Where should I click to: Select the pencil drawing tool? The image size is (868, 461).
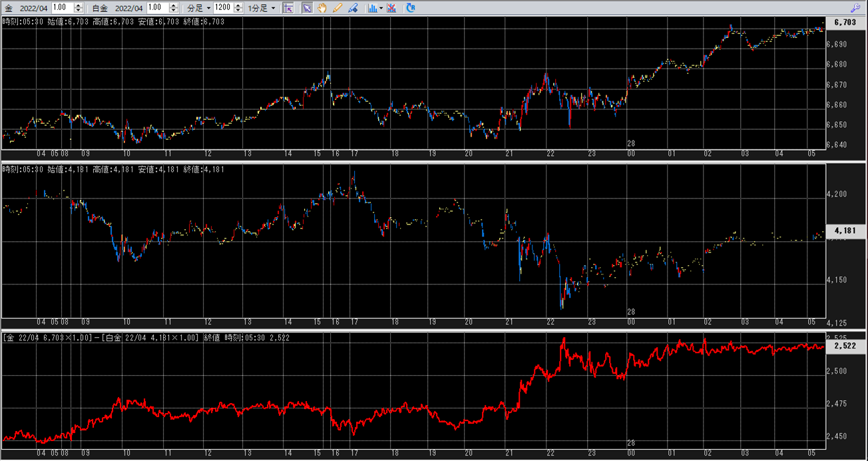tap(337, 8)
